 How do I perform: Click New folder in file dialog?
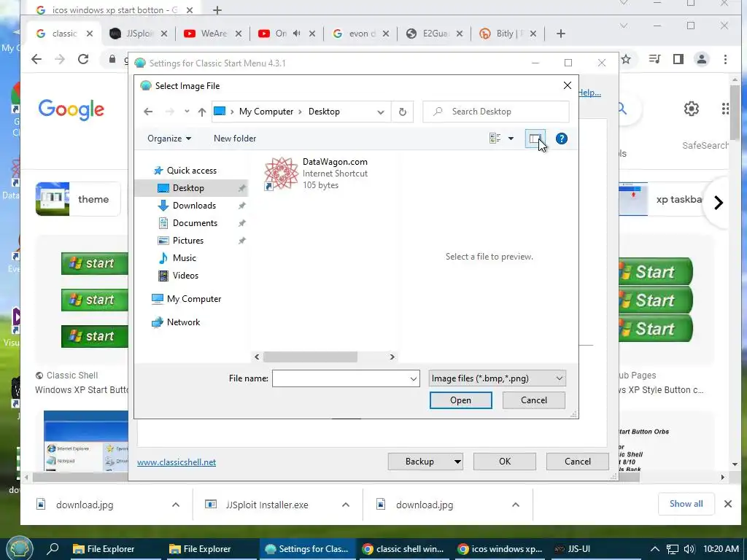(235, 139)
